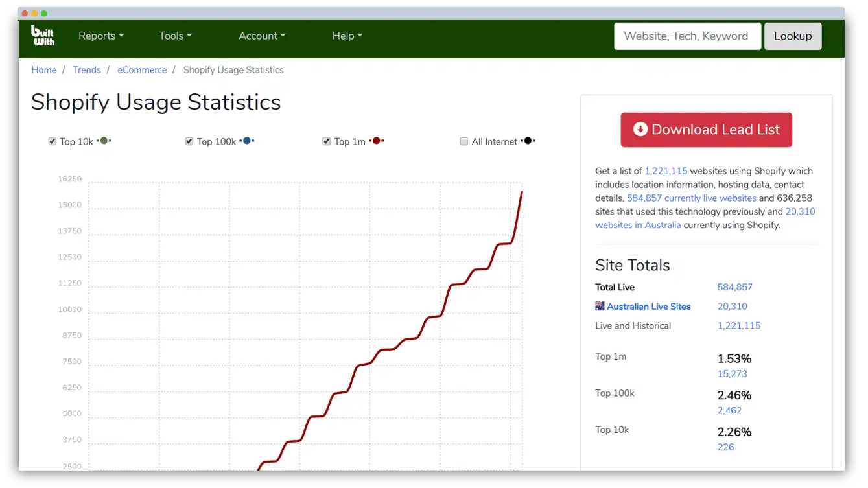This screenshot has width=868, height=488.
Task: Disable the Top 1m checkbox
Action: tap(327, 141)
